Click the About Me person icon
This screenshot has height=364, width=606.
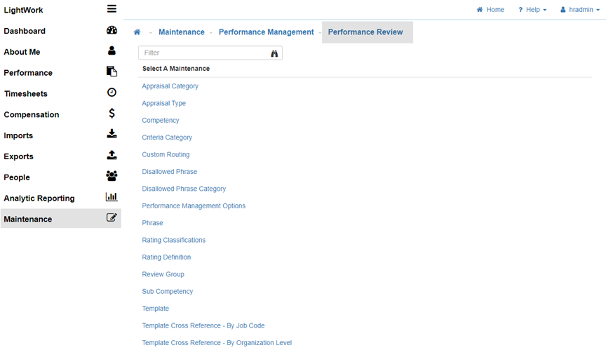pyautogui.click(x=112, y=51)
